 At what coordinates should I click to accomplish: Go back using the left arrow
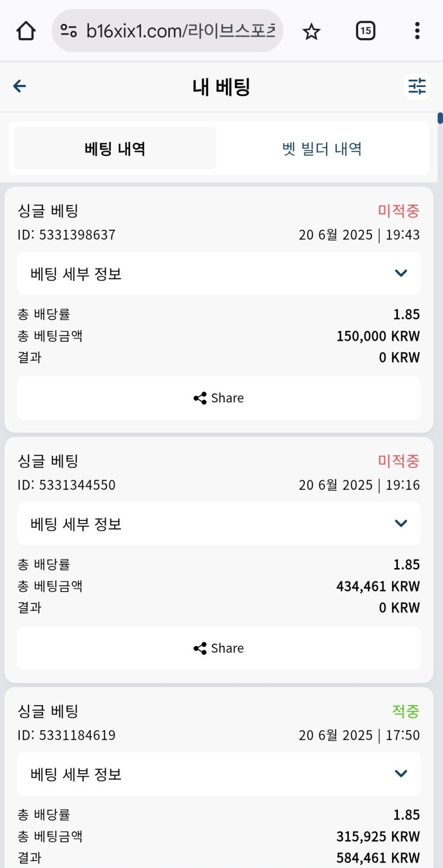(20, 86)
